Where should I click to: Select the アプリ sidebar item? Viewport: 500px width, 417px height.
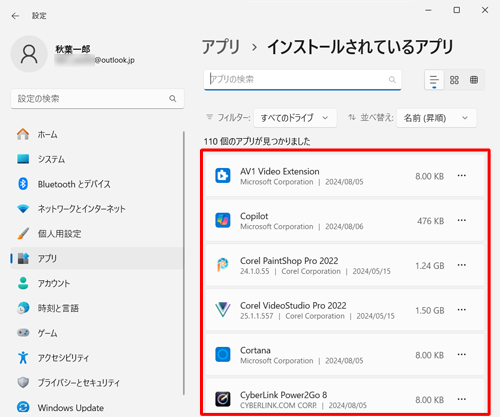point(97,258)
